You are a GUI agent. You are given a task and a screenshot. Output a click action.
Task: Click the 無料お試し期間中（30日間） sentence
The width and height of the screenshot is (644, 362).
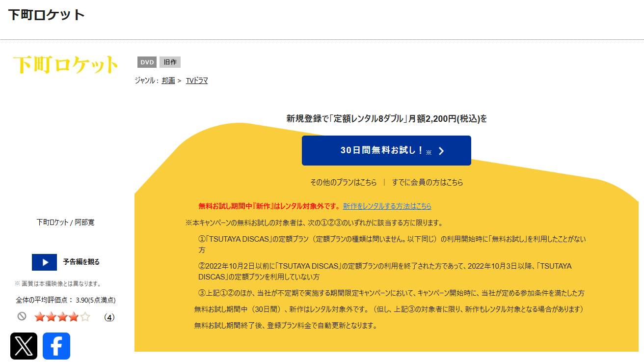point(390,309)
